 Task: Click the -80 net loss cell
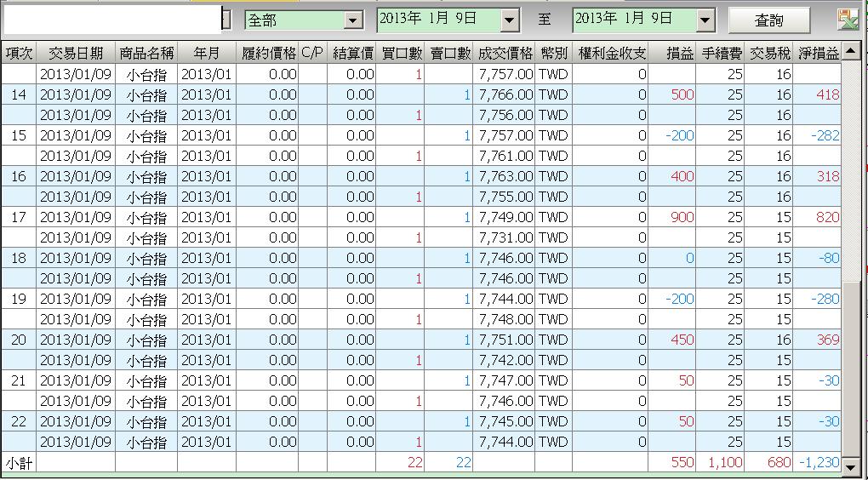point(817,258)
